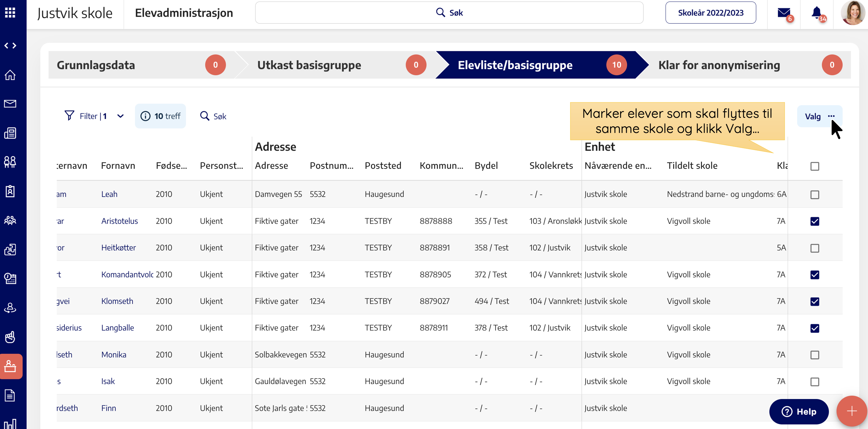Open sidebar two-persons icon
Viewport: 868px width, 429px height.
(10, 162)
